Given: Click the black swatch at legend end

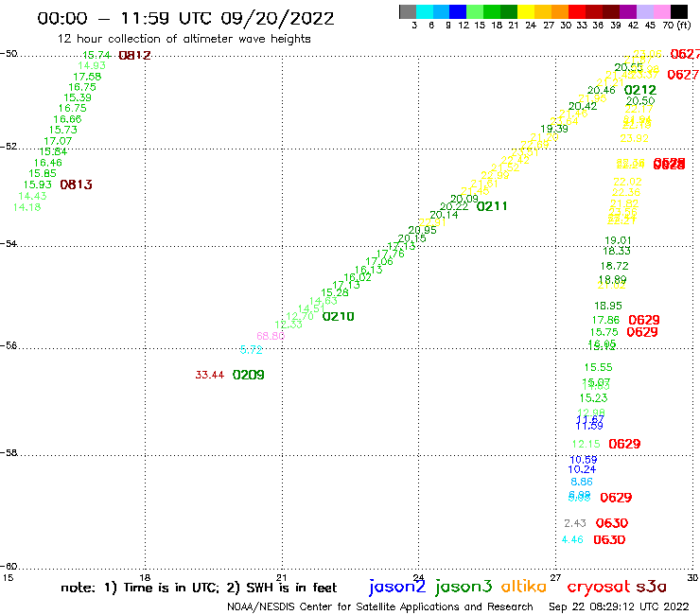Looking at the screenshot, I should (678, 11).
